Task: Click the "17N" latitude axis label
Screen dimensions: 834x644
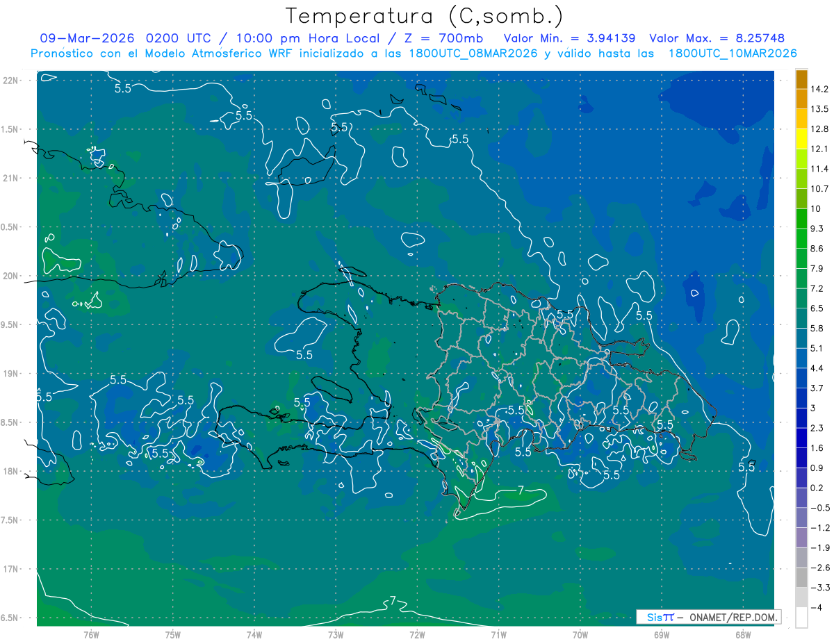Action: click(10, 569)
